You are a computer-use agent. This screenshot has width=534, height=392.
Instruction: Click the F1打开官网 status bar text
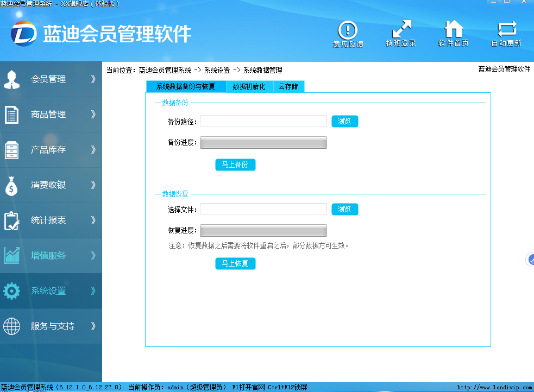tap(249, 387)
